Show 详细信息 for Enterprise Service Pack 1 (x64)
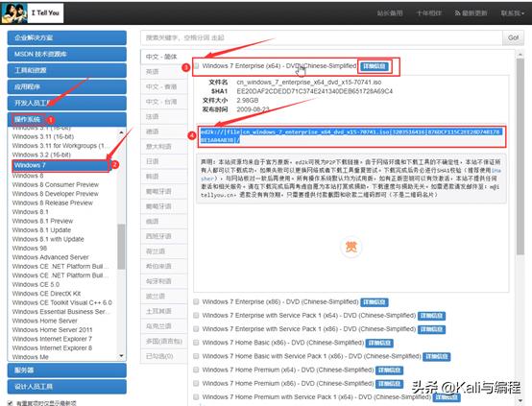The height and width of the screenshot is (406, 532). pos(431,316)
